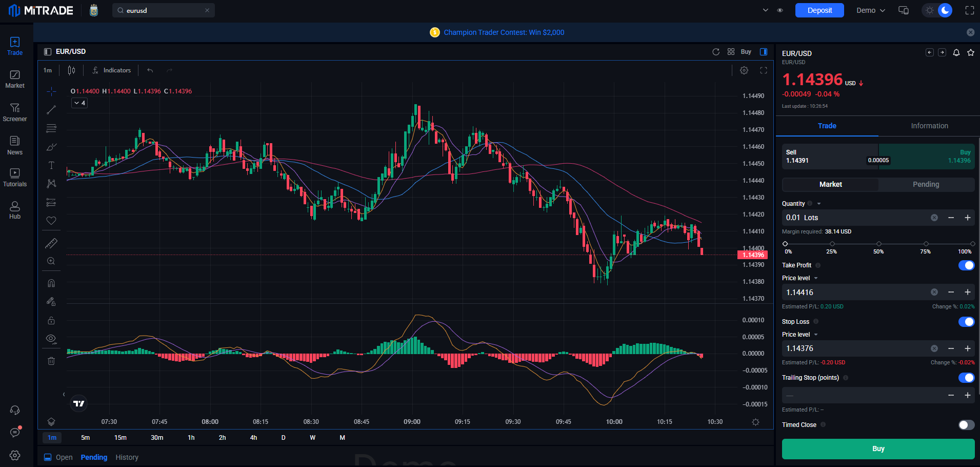
Task: Select the Pending order tab
Action: (x=926, y=184)
